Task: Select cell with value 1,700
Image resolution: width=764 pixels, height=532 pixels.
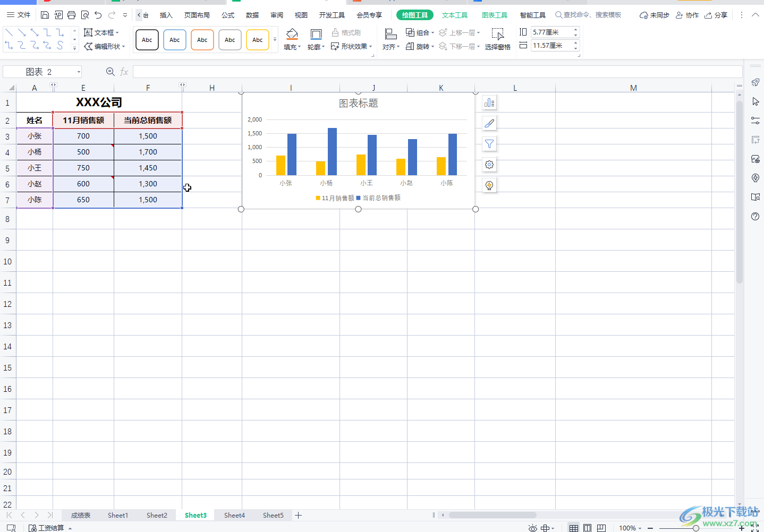Action: [148, 152]
